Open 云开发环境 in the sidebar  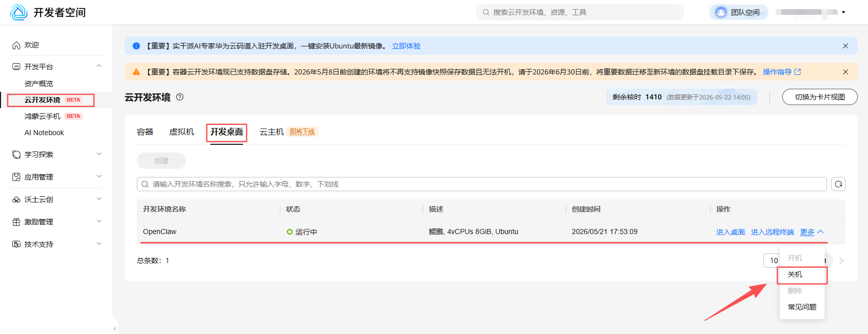pyautogui.click(x=42, y=100)
